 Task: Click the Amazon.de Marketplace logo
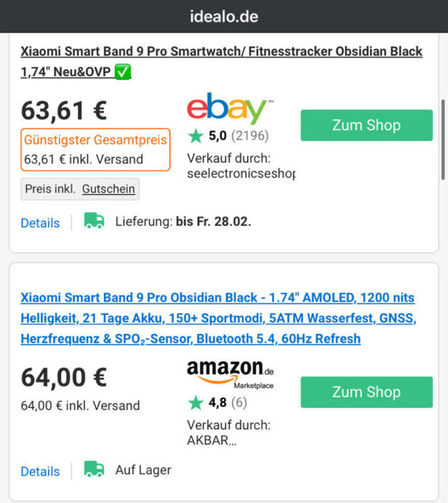point(230,374)
